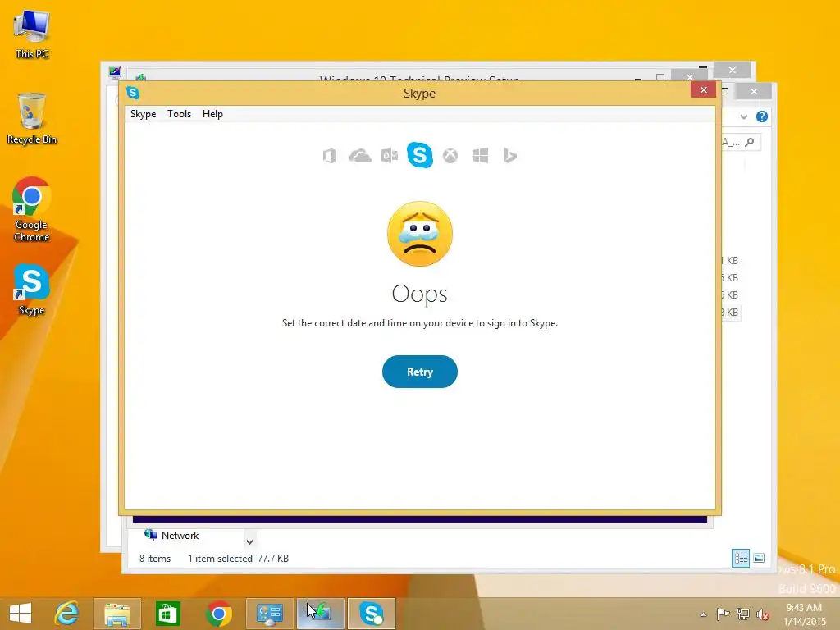Open Action Center flag icon
840x630 pixels.
pos(723,614)
